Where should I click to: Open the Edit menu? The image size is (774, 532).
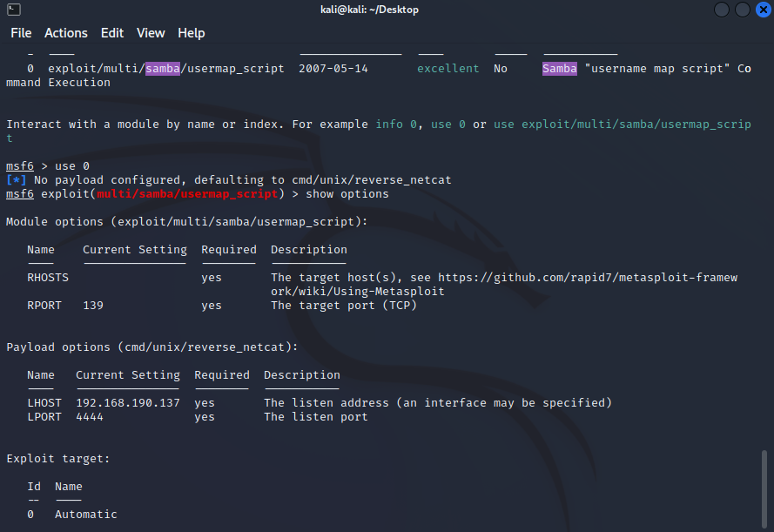(112, 33)
